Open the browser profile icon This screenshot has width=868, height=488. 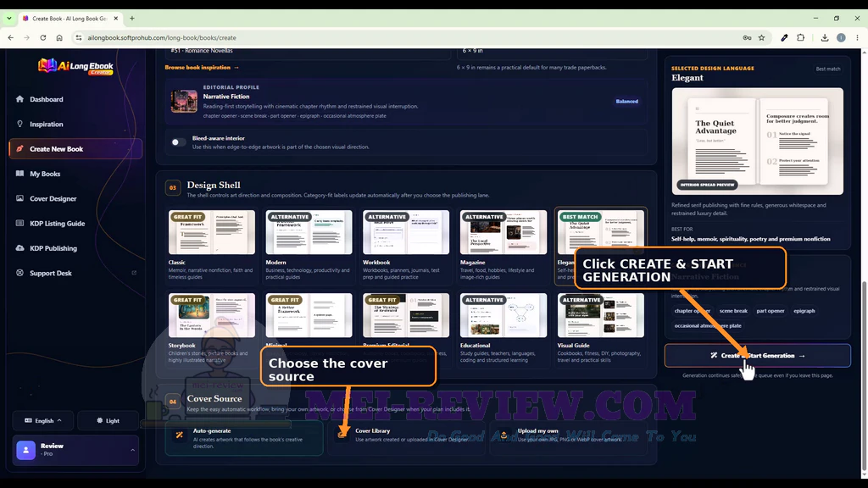pos(841,37)
